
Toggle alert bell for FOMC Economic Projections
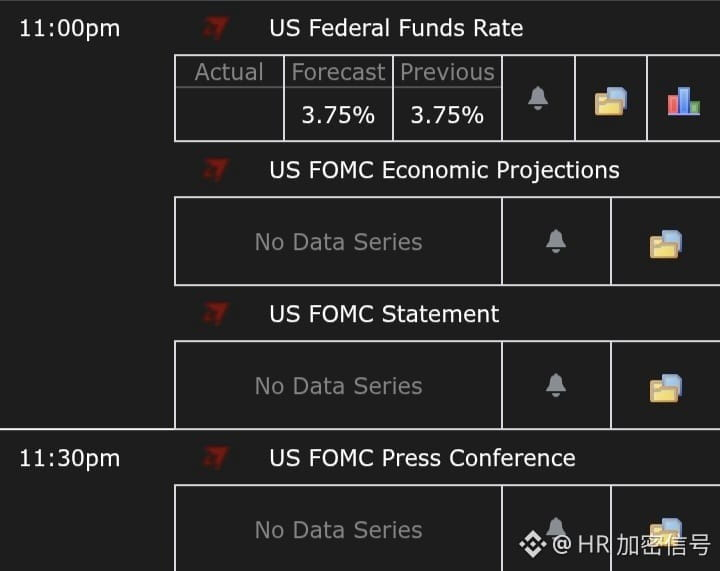point(556,241)
